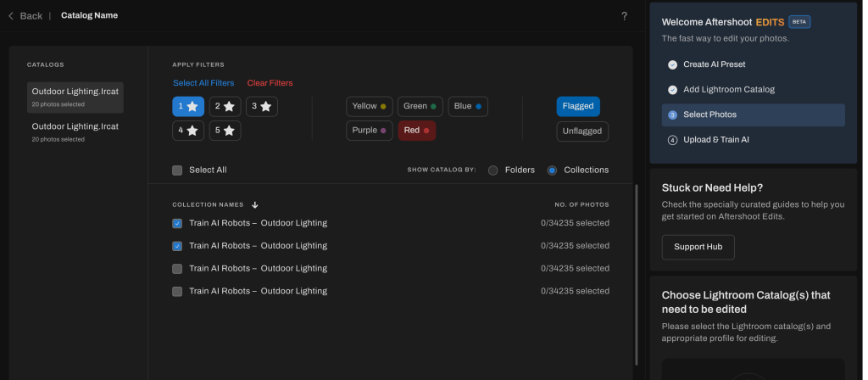
Task: Turn on the Unflagged filter
Action: click(582, 131)
